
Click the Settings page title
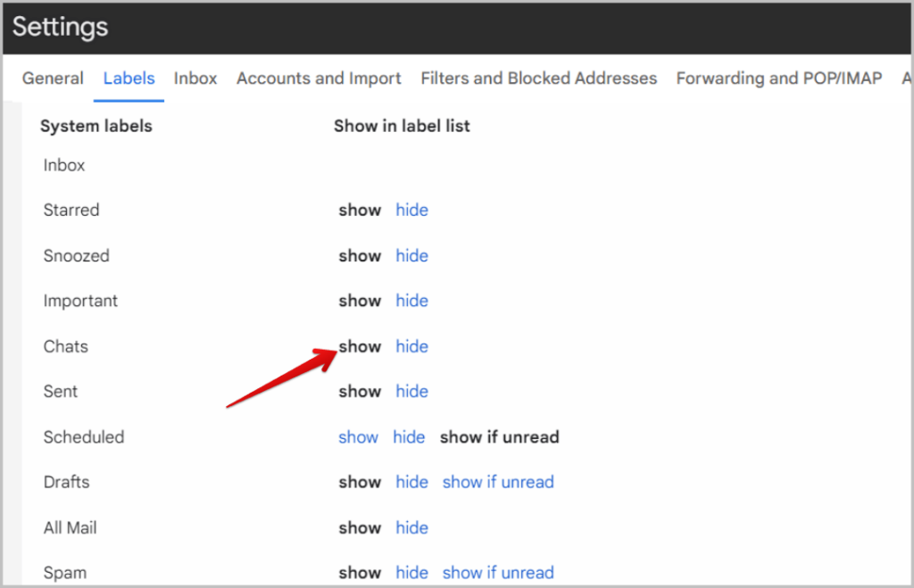(60, 27)
